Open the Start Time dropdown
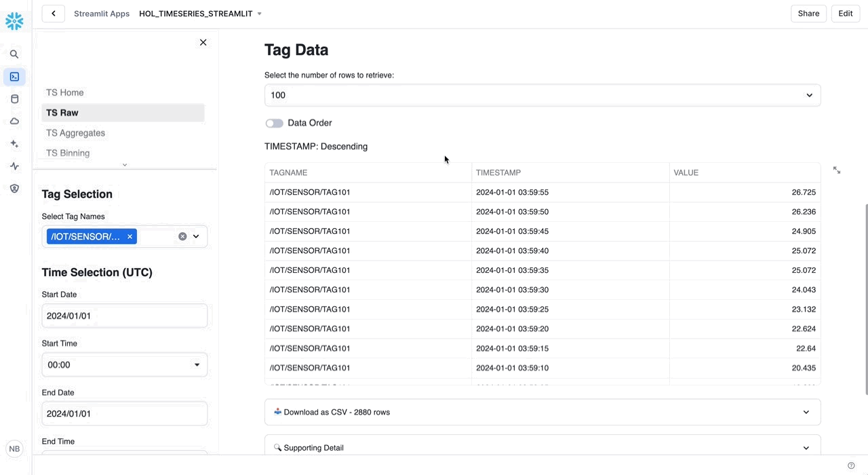The image size is (868, 475). 125,365
